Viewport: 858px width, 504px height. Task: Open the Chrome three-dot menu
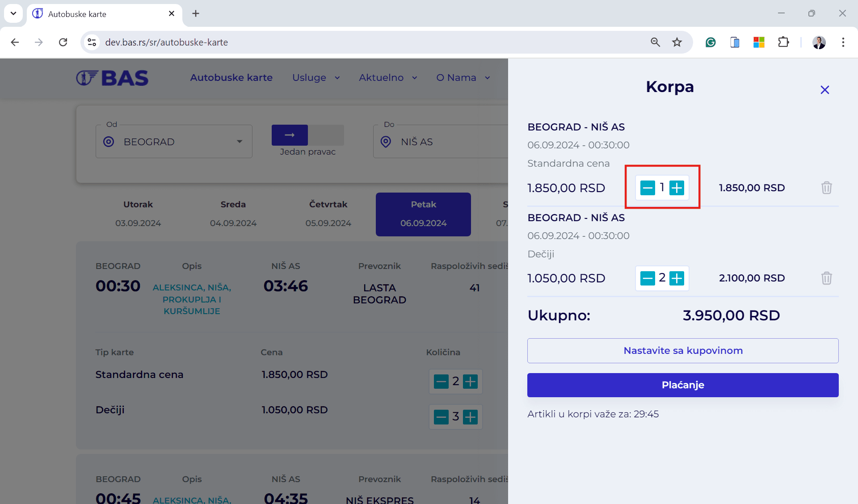coord(843,42)
